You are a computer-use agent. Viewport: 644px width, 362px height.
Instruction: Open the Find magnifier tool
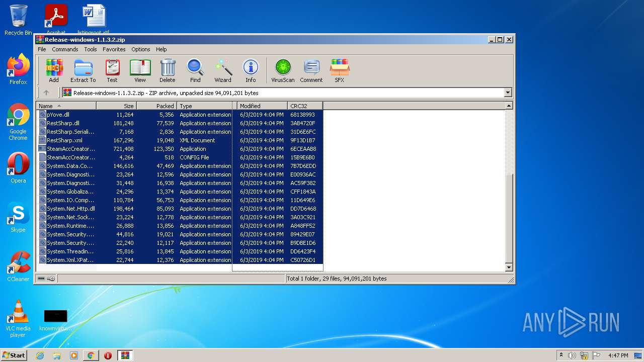pyautogui.click(x=195, y=71)
